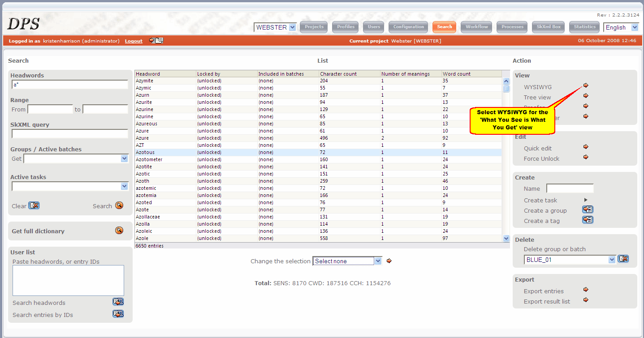Open the Workflow tab
644x338 pixels.
pyautogui.click(x=476, y=27)
